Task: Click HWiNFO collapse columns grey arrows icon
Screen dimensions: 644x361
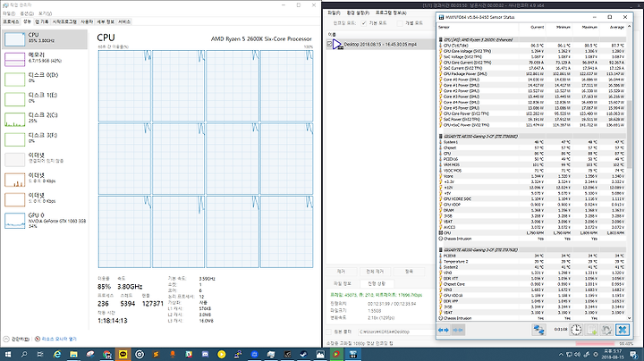Action: pyautogui.click(x=458, y=330)
